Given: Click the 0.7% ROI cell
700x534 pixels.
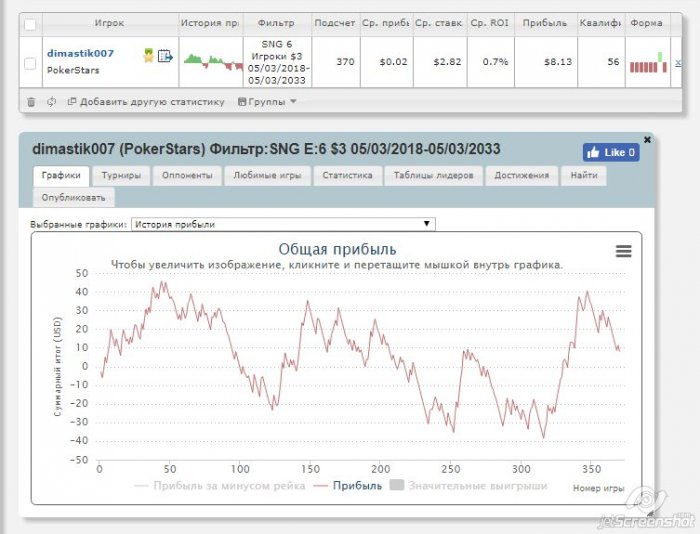Looking at the screenshot, I should [495, 62].
